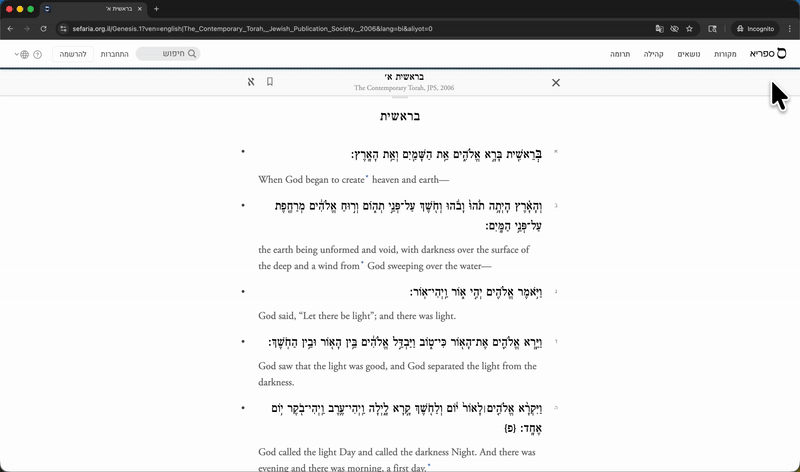Open text display settings via the א icon
Screen dimensions: 800x472
(251, 82)
